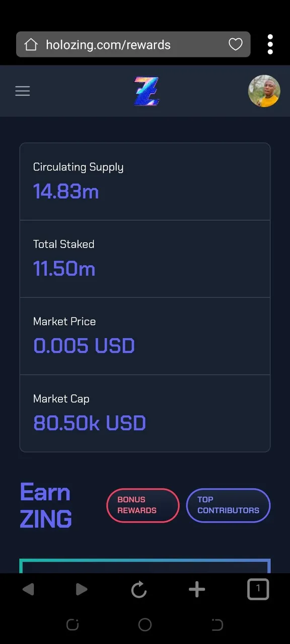290x644 pixels.
Task: Click the holozing.com/rewards address bar
Action: tap(133, 44)
